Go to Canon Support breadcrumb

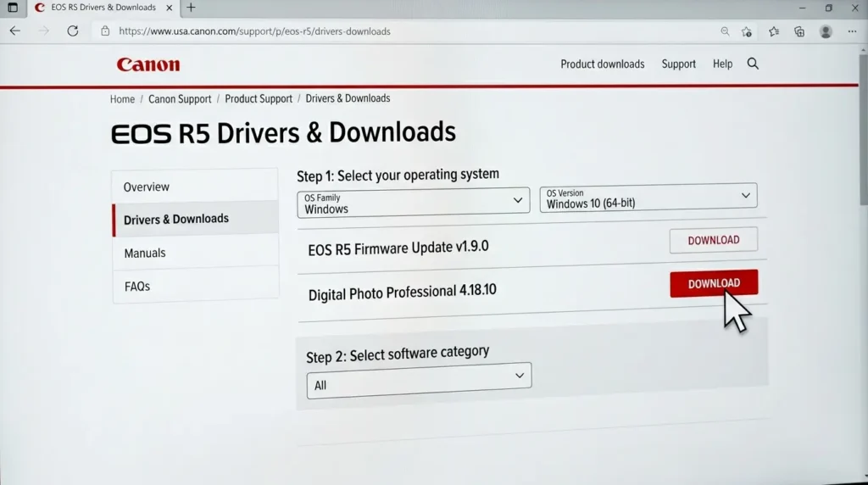point(180,99)
